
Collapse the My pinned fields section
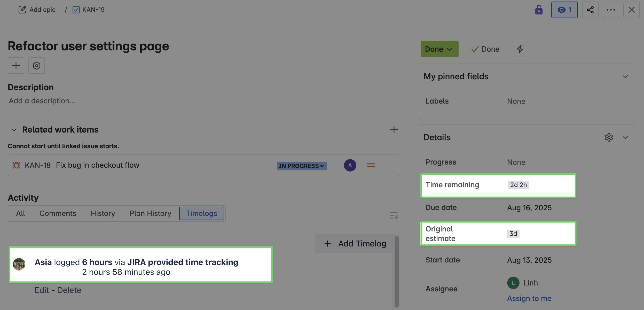[625, 77]
